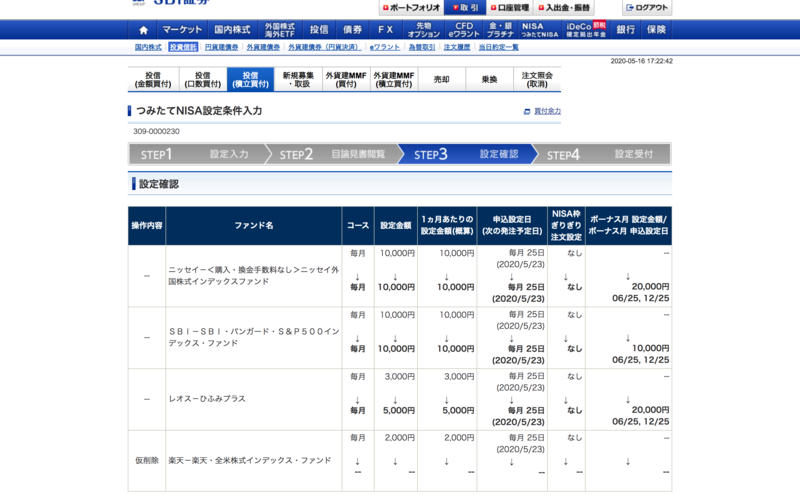800x500 pixels.
Task: Click STEP1 設定入力 step
Action: pyautogui.click(x=196, y=154)
